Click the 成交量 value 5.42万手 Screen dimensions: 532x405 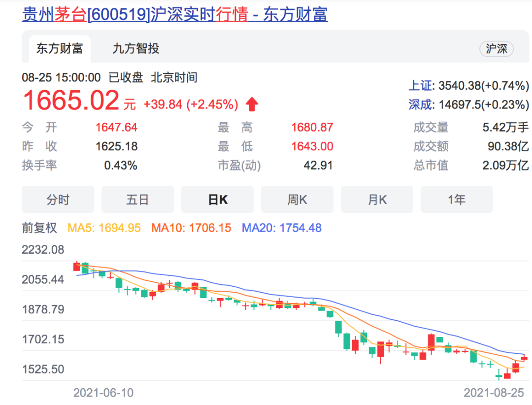pyautogui.click(x=505, y=127)
